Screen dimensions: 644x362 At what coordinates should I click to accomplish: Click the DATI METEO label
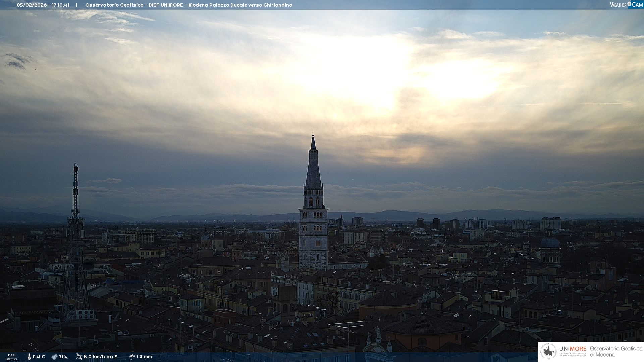coord(12,357)
